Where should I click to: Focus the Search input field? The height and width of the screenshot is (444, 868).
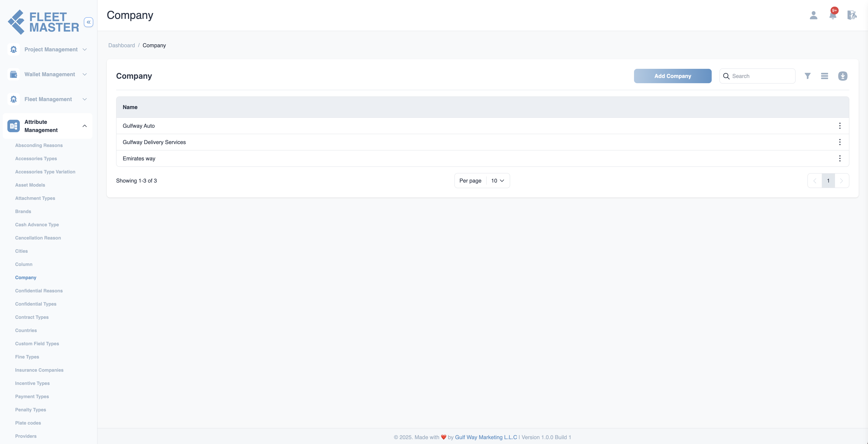[x=757, y=76]
